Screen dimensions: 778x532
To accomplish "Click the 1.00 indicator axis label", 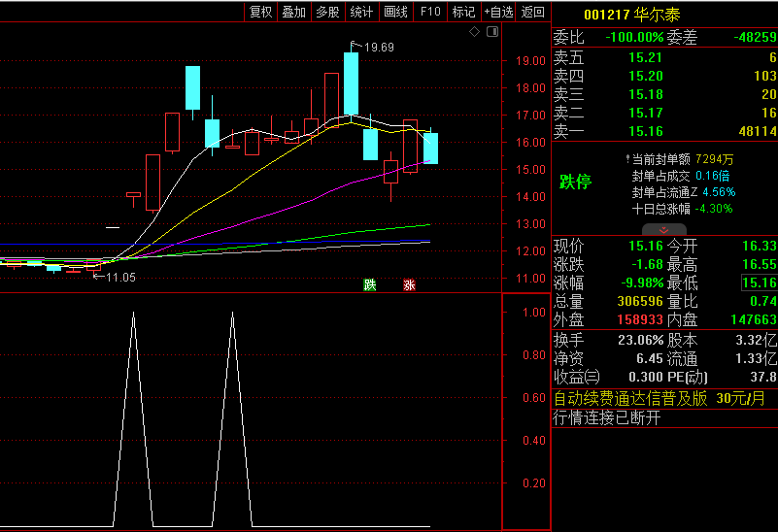I will click(534, 313).
